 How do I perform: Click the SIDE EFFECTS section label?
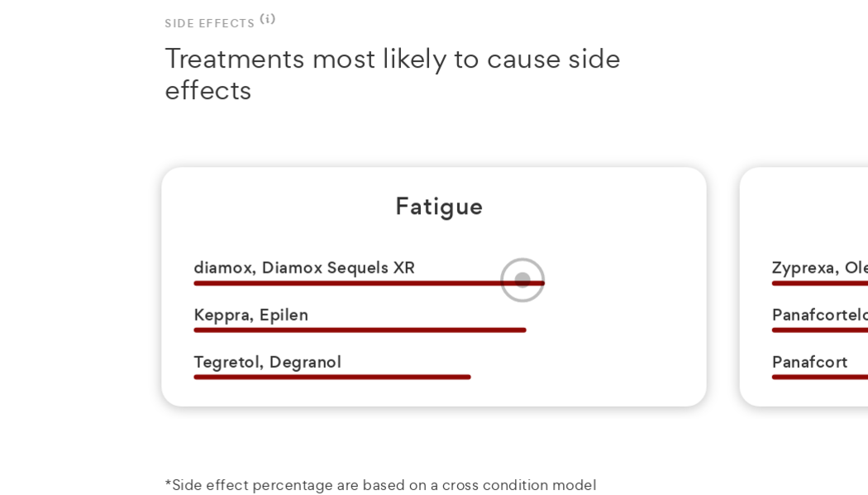210,24
